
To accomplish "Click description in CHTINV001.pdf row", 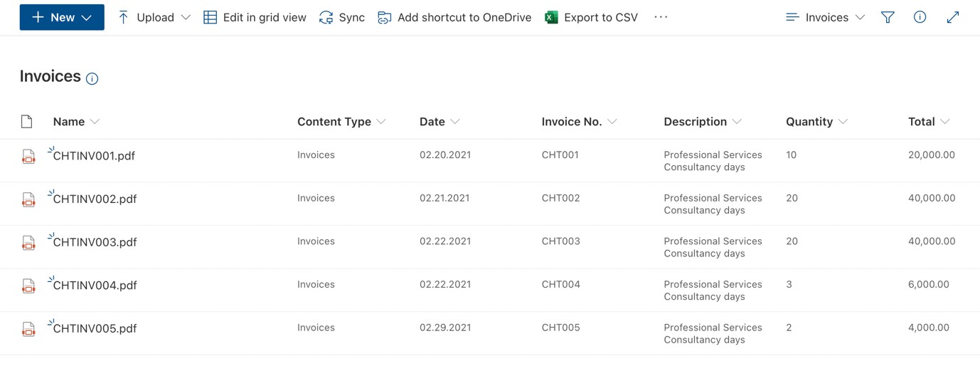I will [713, 161].
